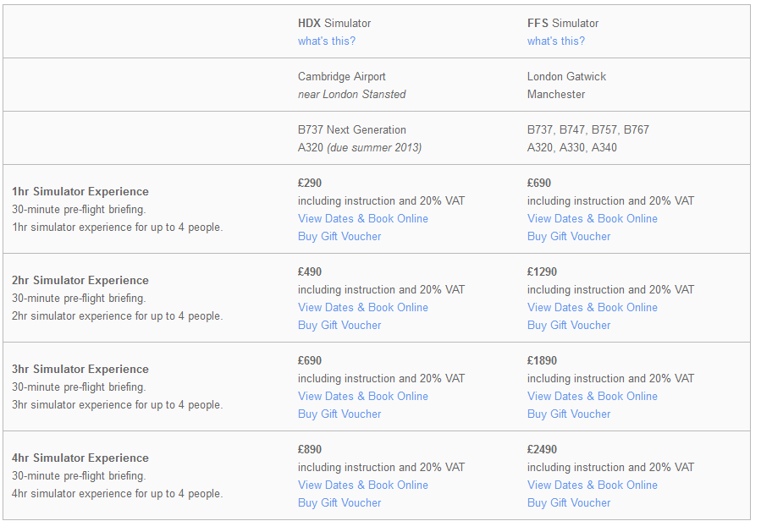View dates for 3hr HDX simulator at £690
The height and width of the screenshot is (532, 761).
tap(363, 396)
